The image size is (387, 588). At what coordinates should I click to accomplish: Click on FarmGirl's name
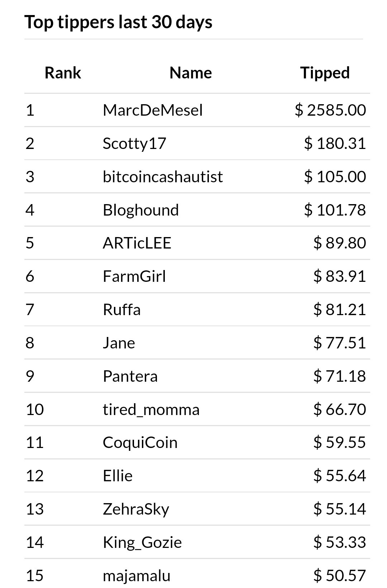[134, 276]
